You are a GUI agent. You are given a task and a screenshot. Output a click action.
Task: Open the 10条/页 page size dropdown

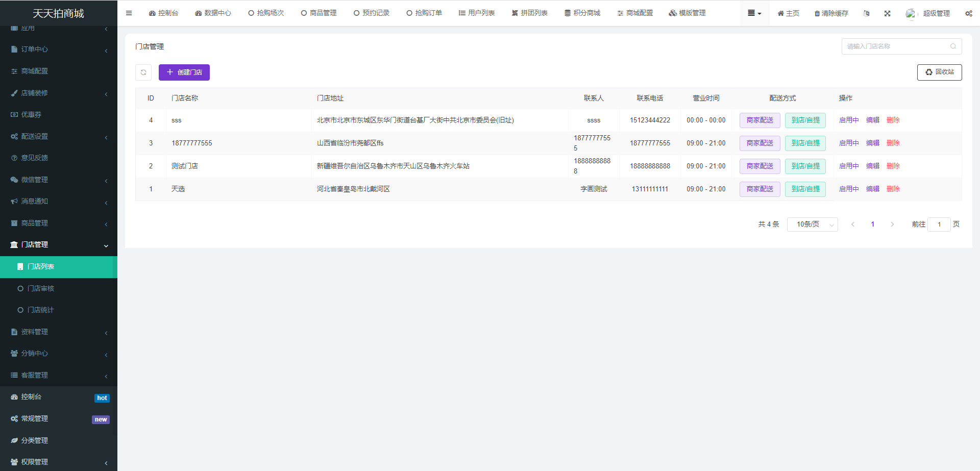(x=812, y=225)
